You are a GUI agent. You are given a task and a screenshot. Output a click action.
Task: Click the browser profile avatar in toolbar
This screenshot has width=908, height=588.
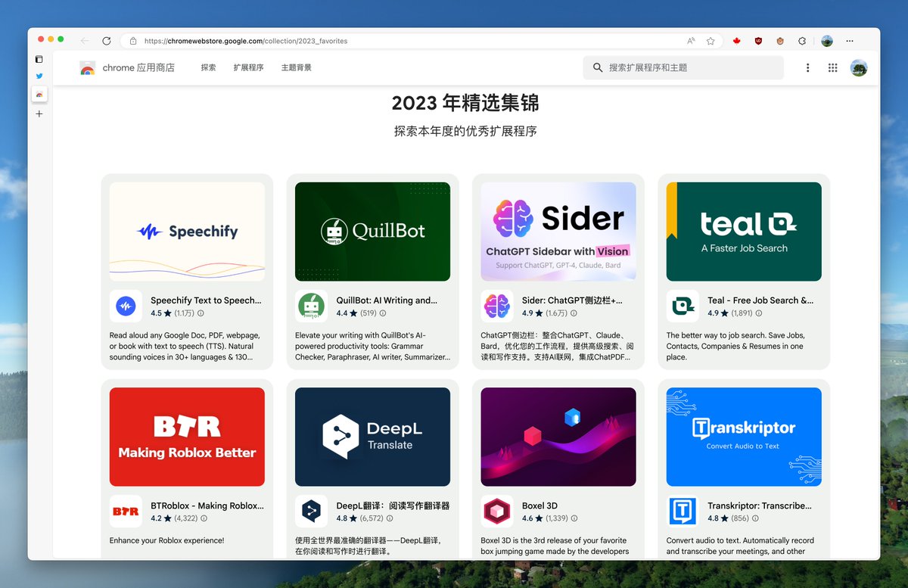point(827,41)
